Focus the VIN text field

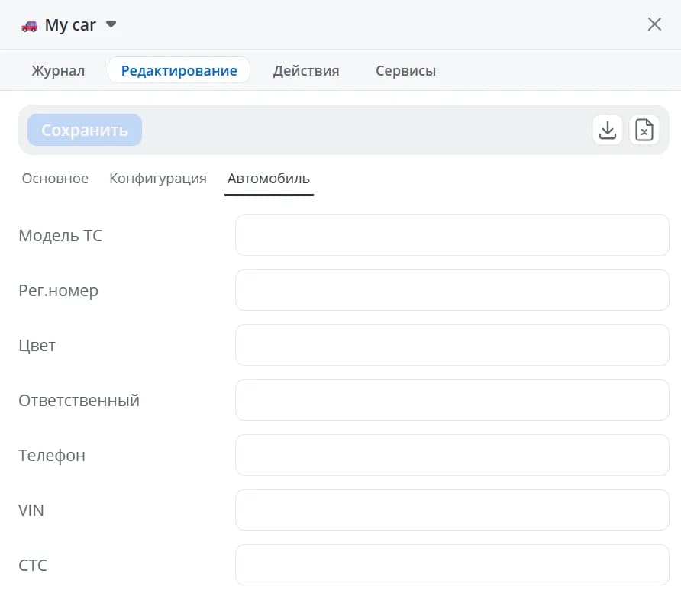(x=452, y=510)
